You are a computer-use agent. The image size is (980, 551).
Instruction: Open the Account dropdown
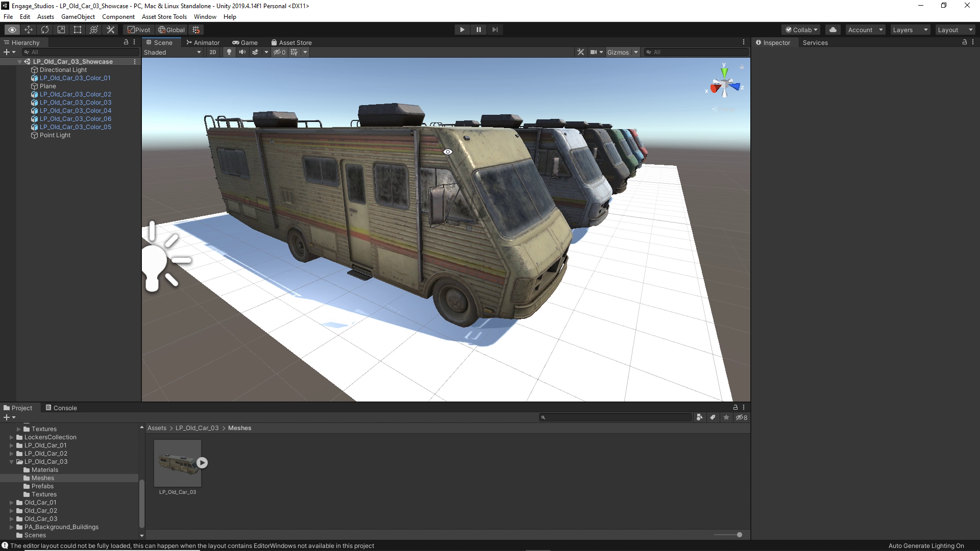pyautogui.click(x=865, y=30)
